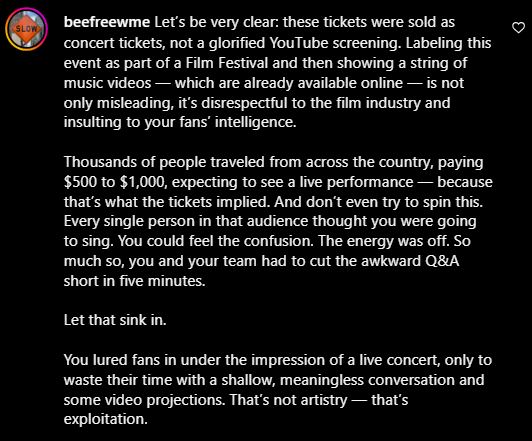The width and height of the screenshot is (532, 441).
Task: Like the comment with the heart icon
Action: point(518,27)
